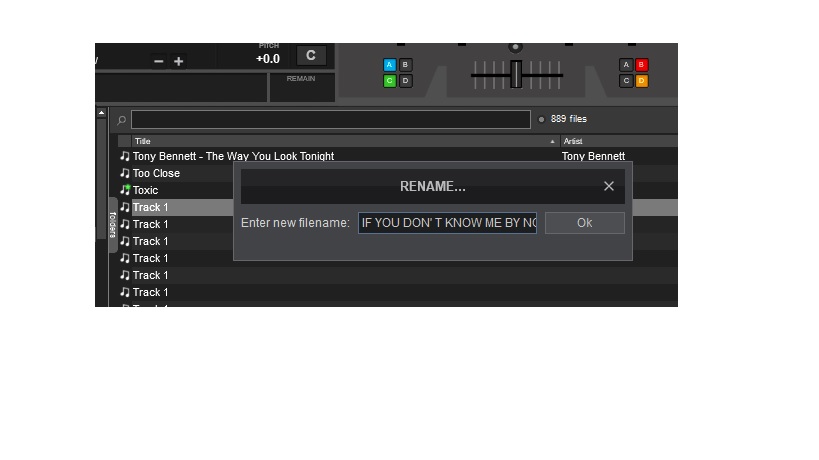This screenshot has width=819, height=460.
Task: Click Ok in the Rename dialog
Action: (584, 223)
